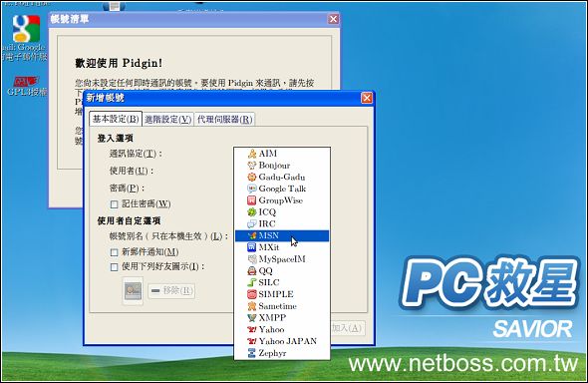Open the GPL3 license desktop icon
This screenshot has height=383, width=588.
(26, 82)
